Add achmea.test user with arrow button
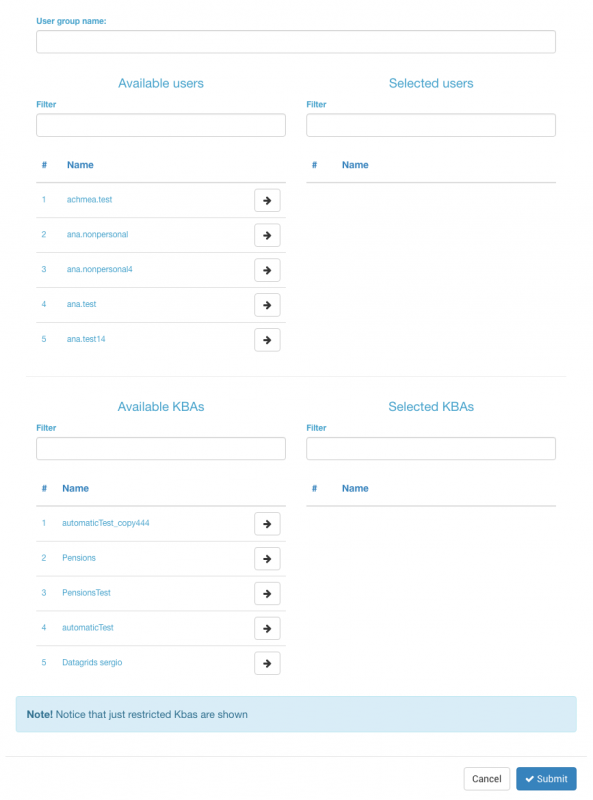 click(x=267, y=201)
